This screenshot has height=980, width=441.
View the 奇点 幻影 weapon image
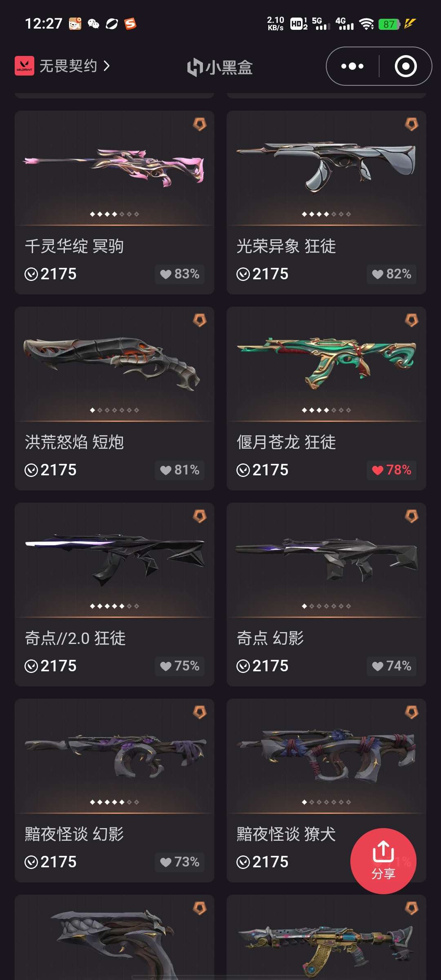point(326,559)
